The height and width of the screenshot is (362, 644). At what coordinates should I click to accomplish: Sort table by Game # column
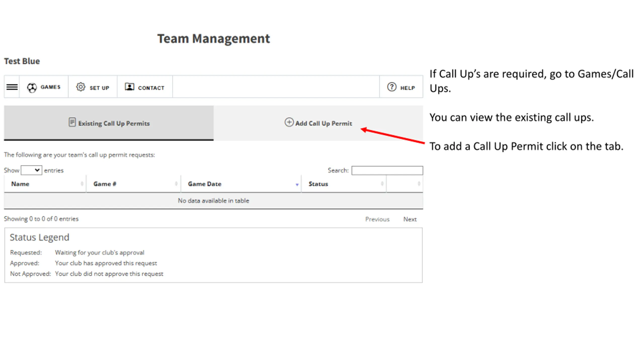pos(133,184)
